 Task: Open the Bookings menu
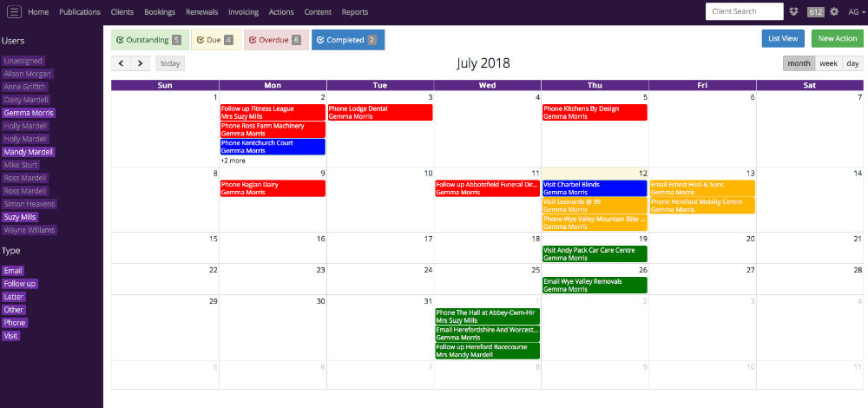pyautogui.click(x=160, y=12)
